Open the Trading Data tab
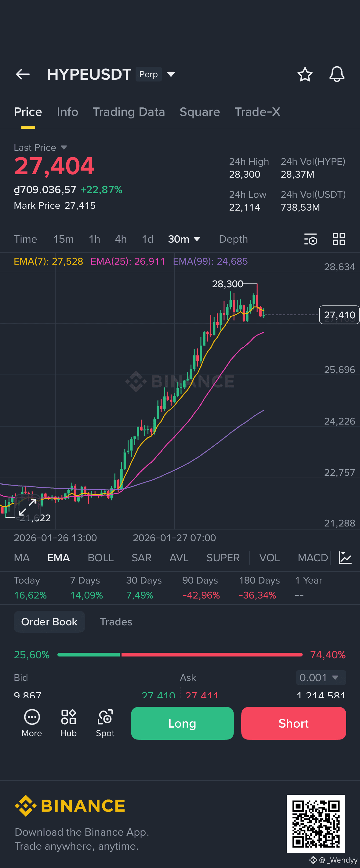This screenshot has width=360, height=868. [x=129, y=112]
